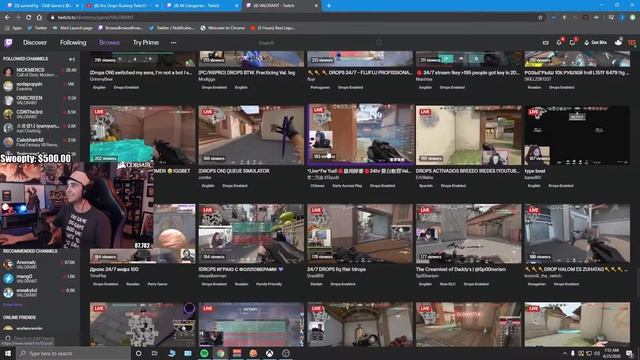Go to the Following tab
640x360 pixels.
pyautogui.click(x=73, y=42)
